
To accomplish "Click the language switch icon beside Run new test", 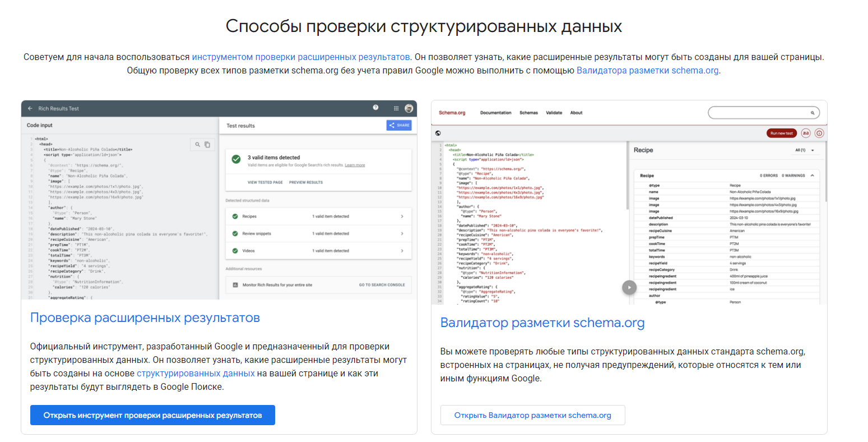I will coord(806,133).
